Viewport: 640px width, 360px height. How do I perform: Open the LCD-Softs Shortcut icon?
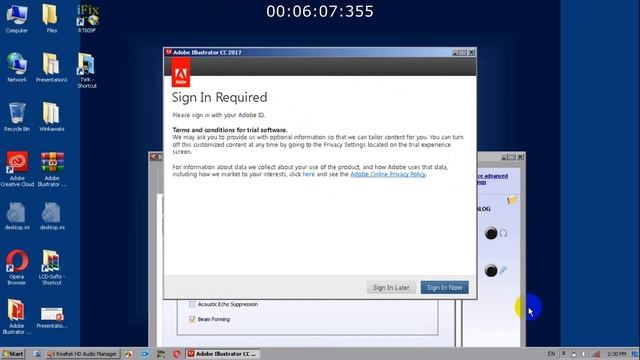51,267
